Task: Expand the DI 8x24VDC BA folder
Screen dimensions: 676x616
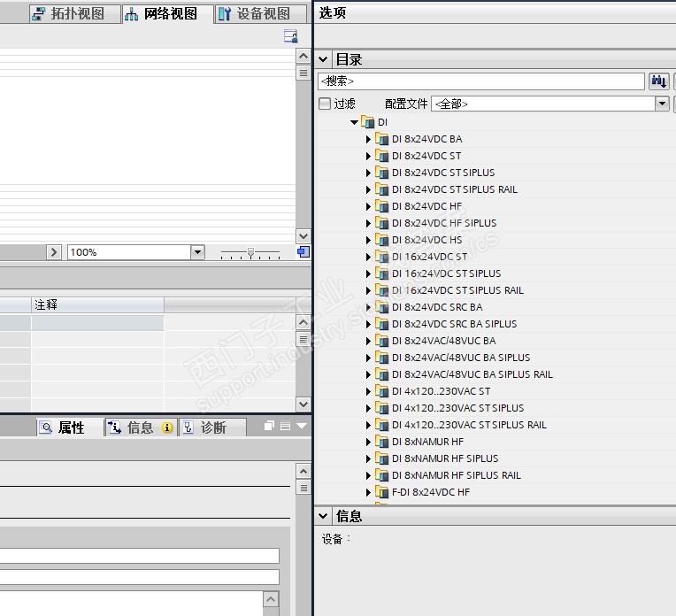Action: point(368,139)
